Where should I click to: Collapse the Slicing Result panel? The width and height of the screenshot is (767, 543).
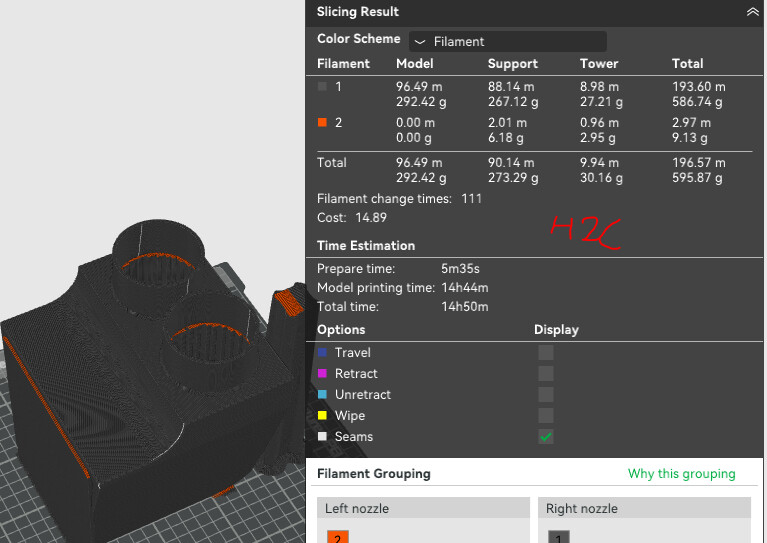point(752,12)
